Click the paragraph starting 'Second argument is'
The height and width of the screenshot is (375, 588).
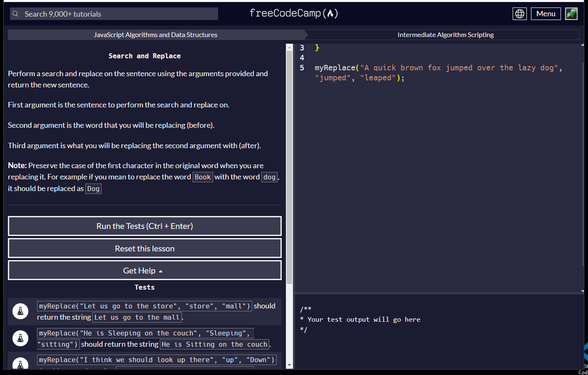click(x=111, y=125)
